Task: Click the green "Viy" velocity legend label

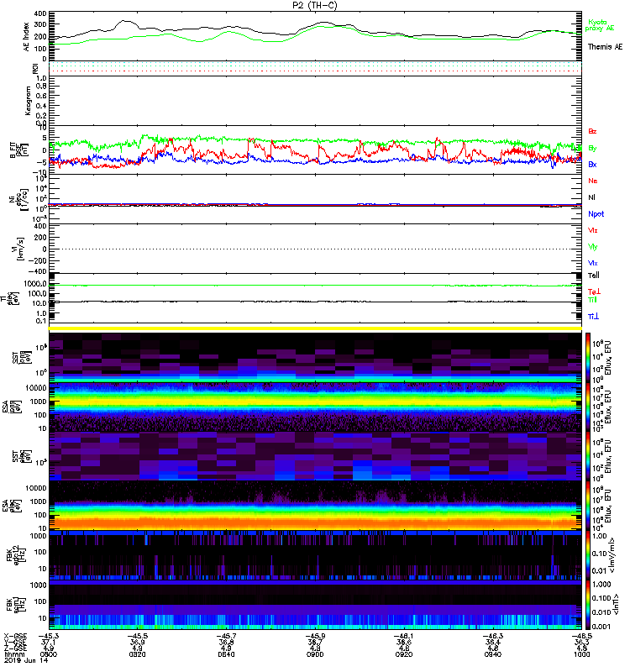Action: 593,247
